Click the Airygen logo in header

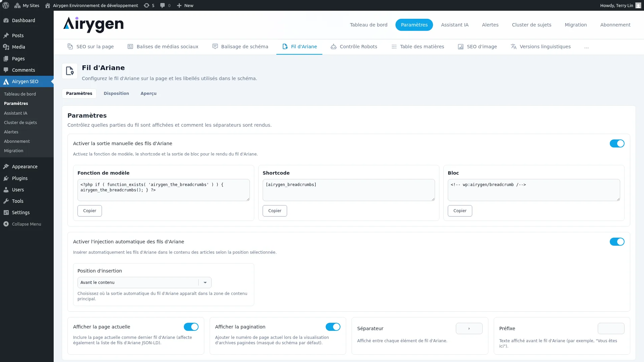(x=93, y=25)
